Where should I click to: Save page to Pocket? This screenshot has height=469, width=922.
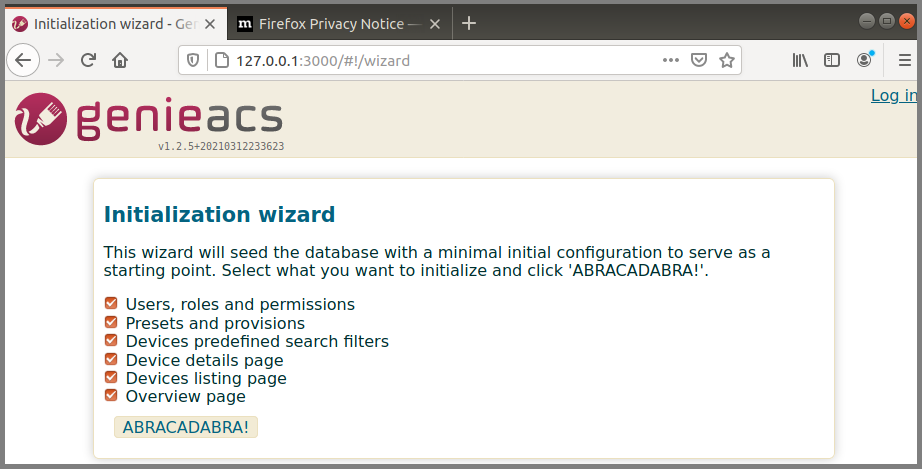(699, 60)
